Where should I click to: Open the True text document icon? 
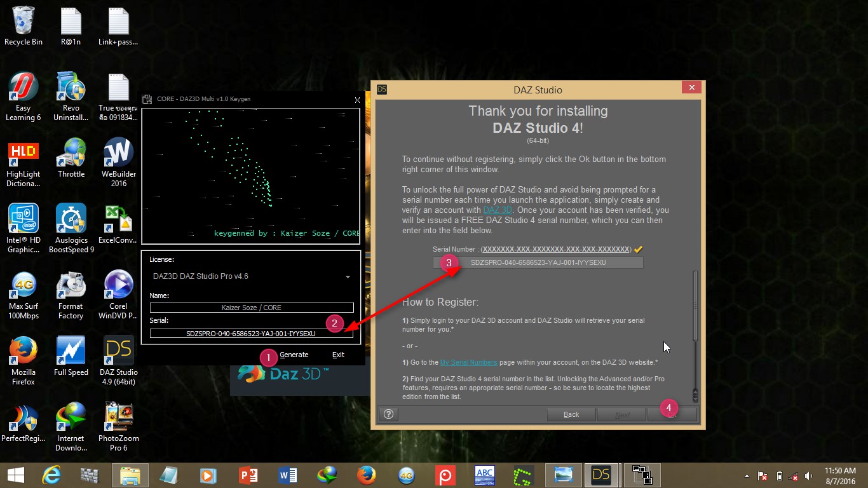(118, 97)
